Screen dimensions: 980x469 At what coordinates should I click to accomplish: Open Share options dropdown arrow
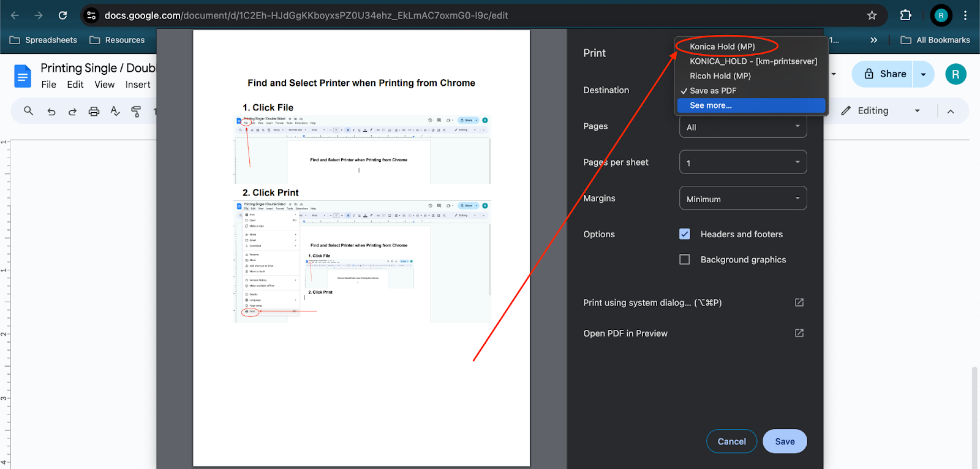click(923, 74)
